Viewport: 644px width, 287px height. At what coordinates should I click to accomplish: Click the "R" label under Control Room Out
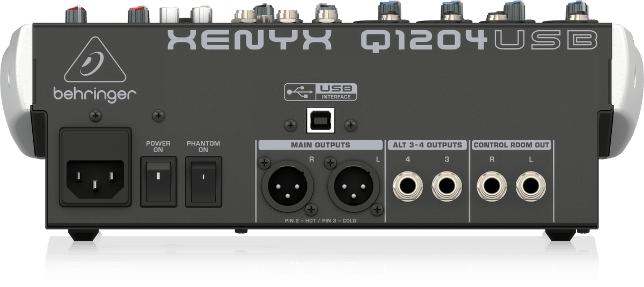493,159
